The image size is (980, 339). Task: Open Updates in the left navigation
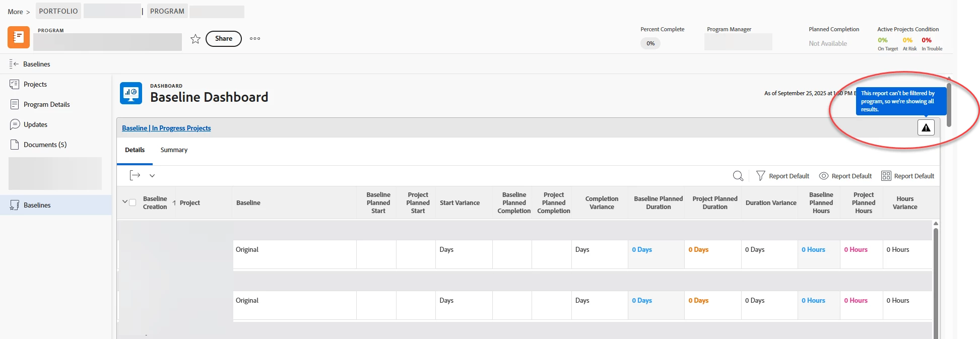(35, 124)
